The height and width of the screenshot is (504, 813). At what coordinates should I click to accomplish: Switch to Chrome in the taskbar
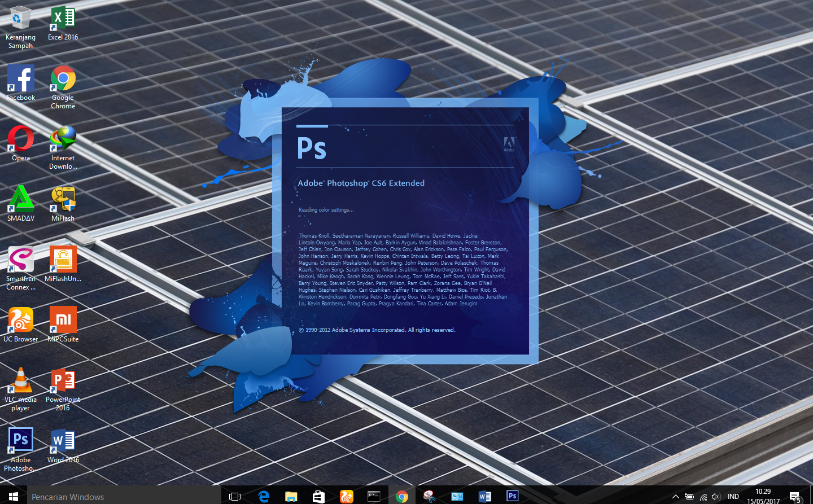pos(401,497)
